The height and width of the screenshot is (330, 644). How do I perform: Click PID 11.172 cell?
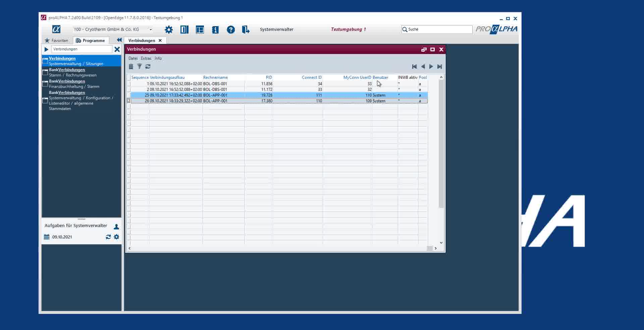pos(259,90)
